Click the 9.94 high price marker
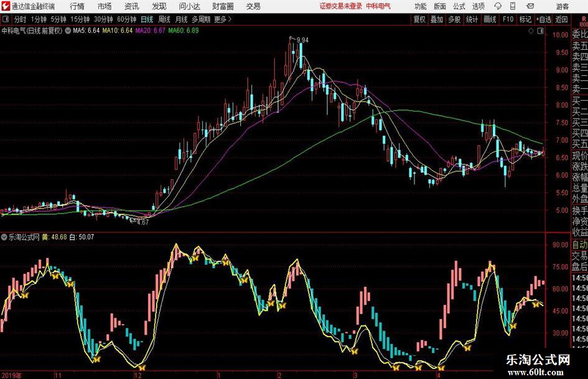The width and height of the screenshot is (588, 379). (302, 40)
